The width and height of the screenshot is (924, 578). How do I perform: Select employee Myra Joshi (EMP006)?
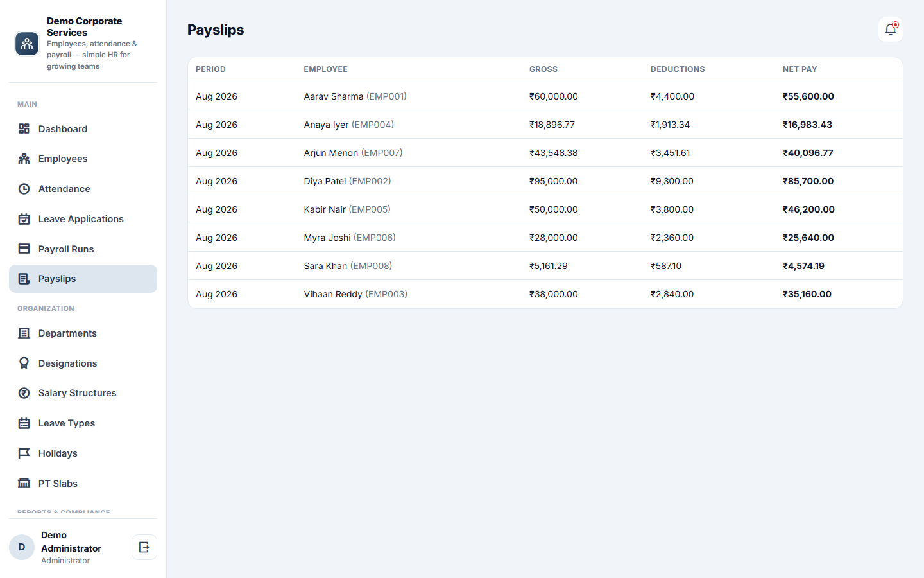pos(350,238)
